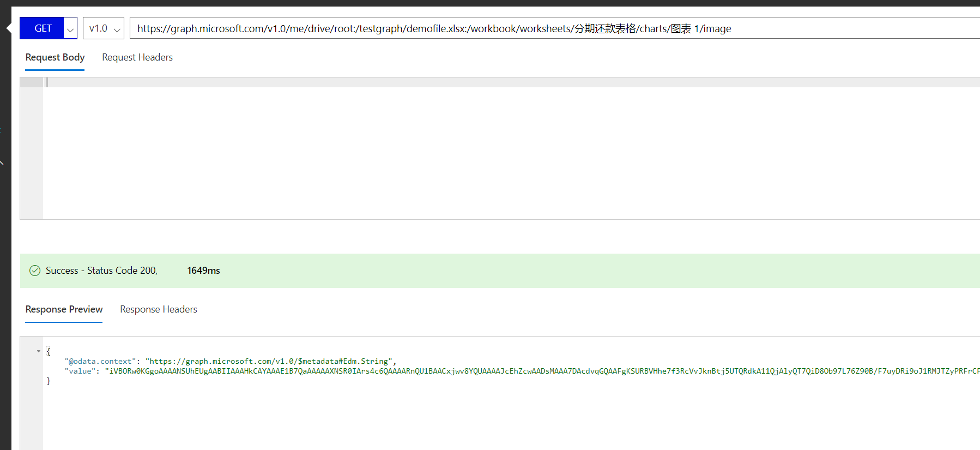Screen dimensions: 980x450
Task: Click the GET request method button
Action: pyautogui.click(x=43, y=28)
